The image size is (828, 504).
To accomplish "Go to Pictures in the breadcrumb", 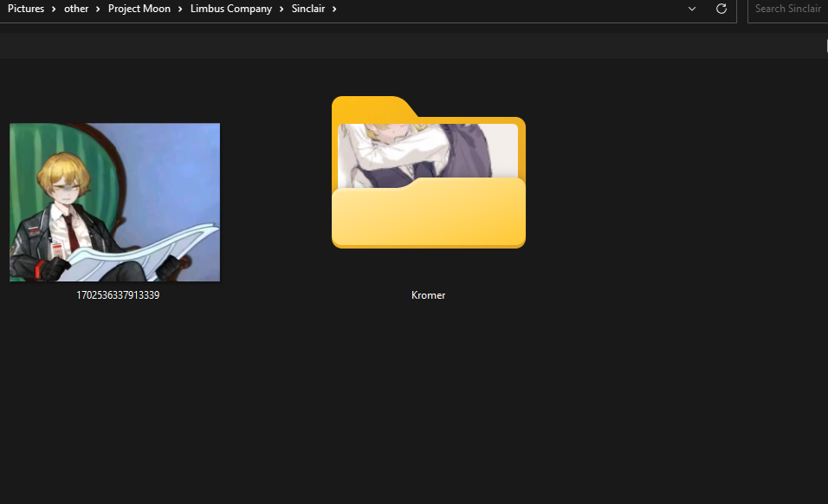I will click(26, 9).
